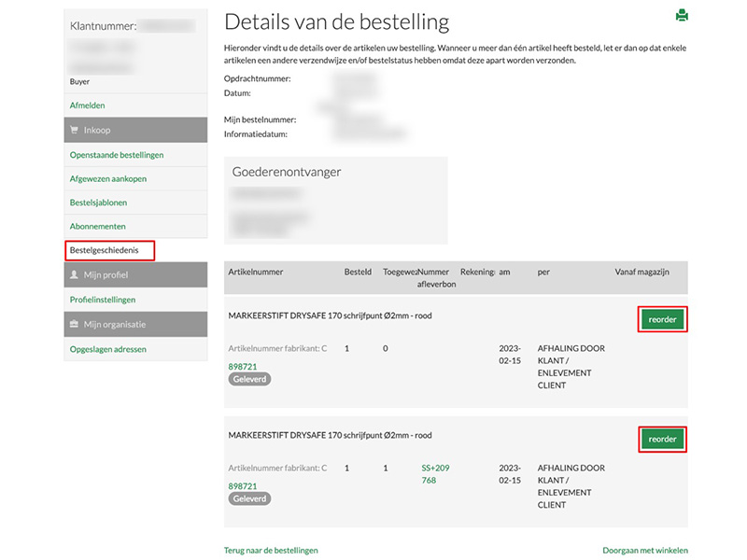Click Doorgaan met winkelen
The image size is (747, 560).
click(645, 551)
